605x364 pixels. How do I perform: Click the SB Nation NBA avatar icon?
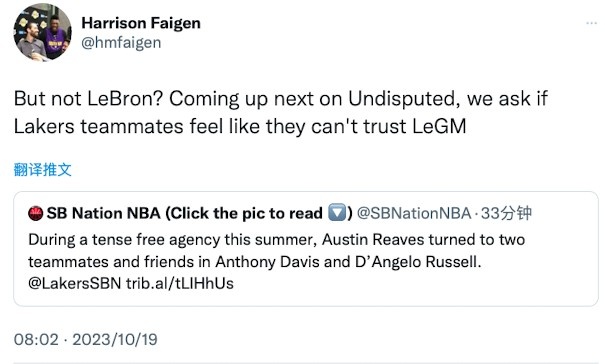(x=35, y=213)
